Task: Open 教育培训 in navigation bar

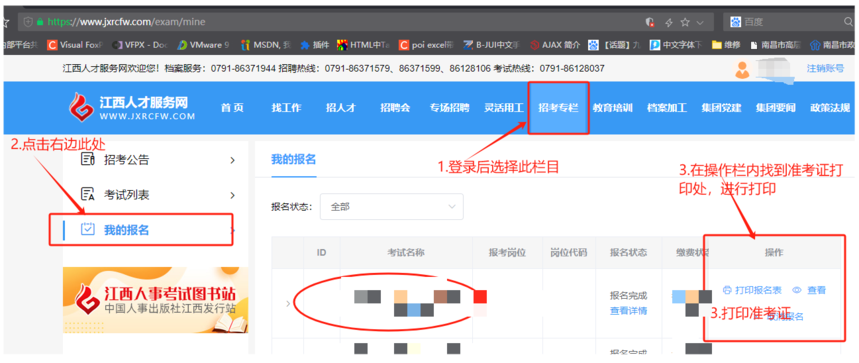Action: point(612,108)
